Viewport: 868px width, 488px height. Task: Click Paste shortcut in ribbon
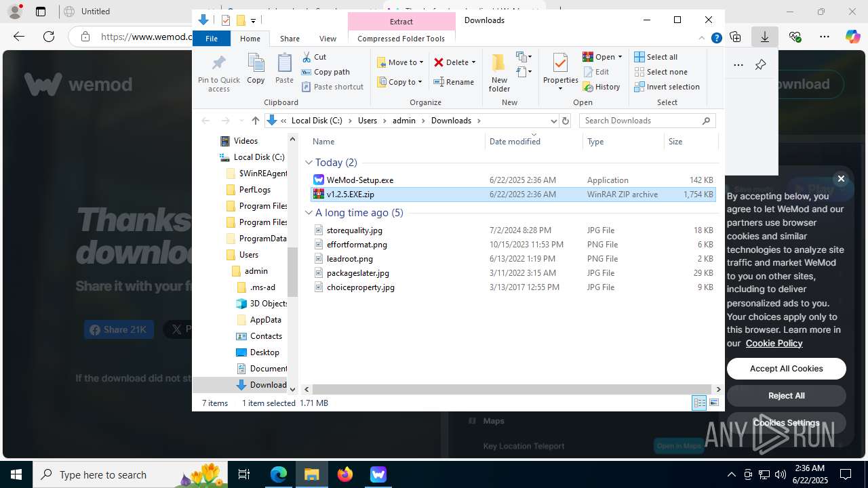332,87
